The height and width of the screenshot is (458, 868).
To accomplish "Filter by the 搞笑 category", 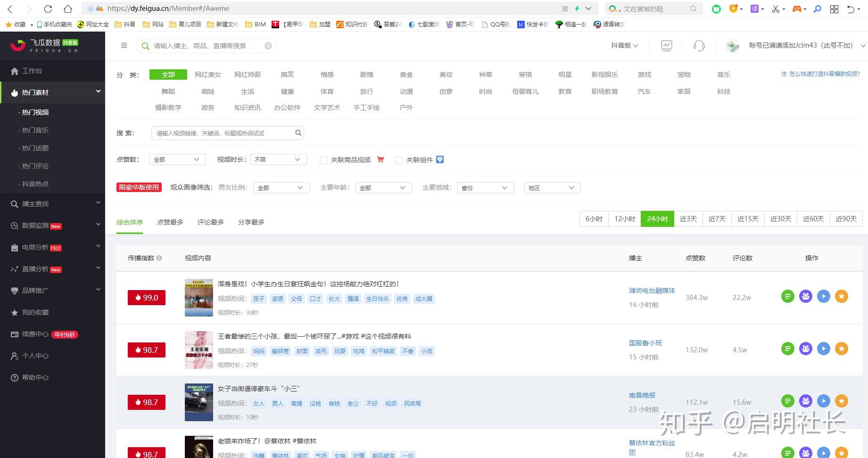I will (287, 75).
